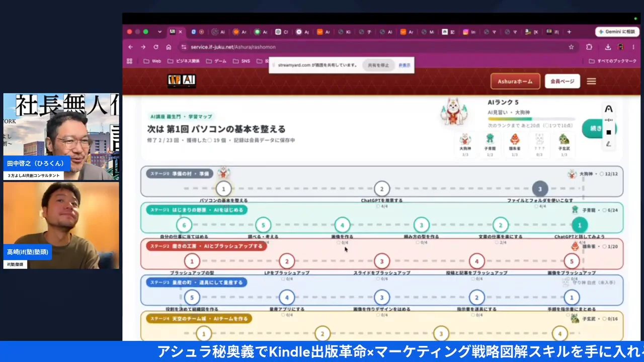Click the fox mascot next to AIランク 5
Screen dimensions: 644x362
[x=454, y=111]
